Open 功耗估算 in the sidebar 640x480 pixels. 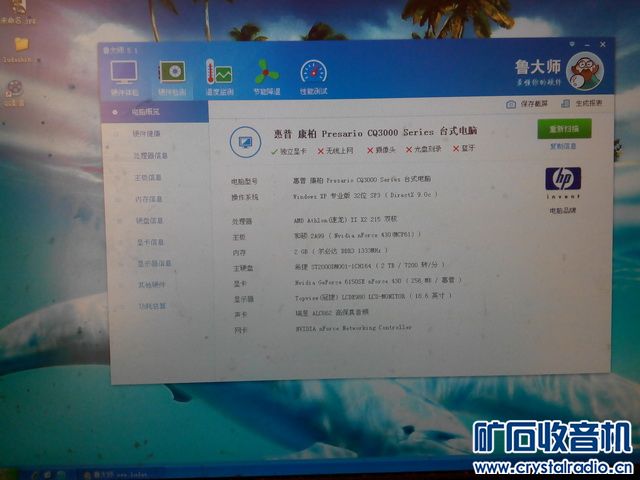tap(152, 306)
